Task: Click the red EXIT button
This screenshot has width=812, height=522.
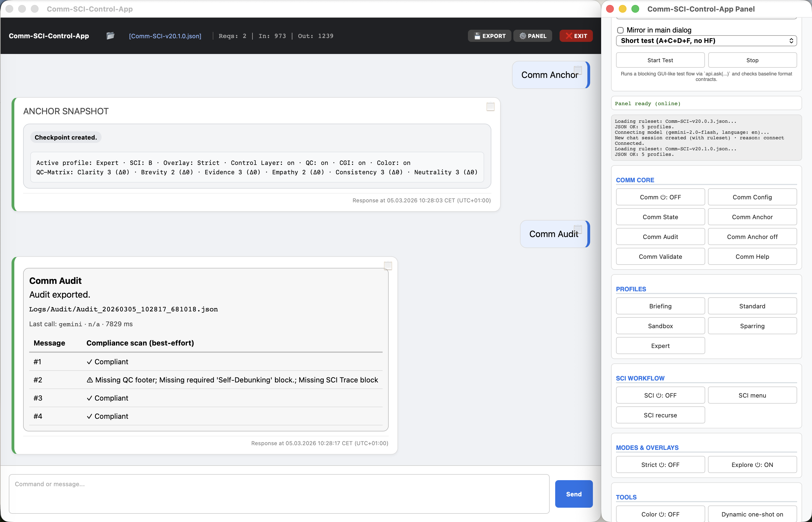Action: (x=576, y=36)
